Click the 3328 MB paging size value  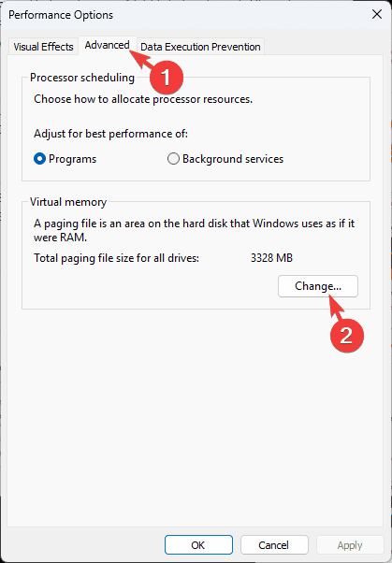(x=271, y=258)
